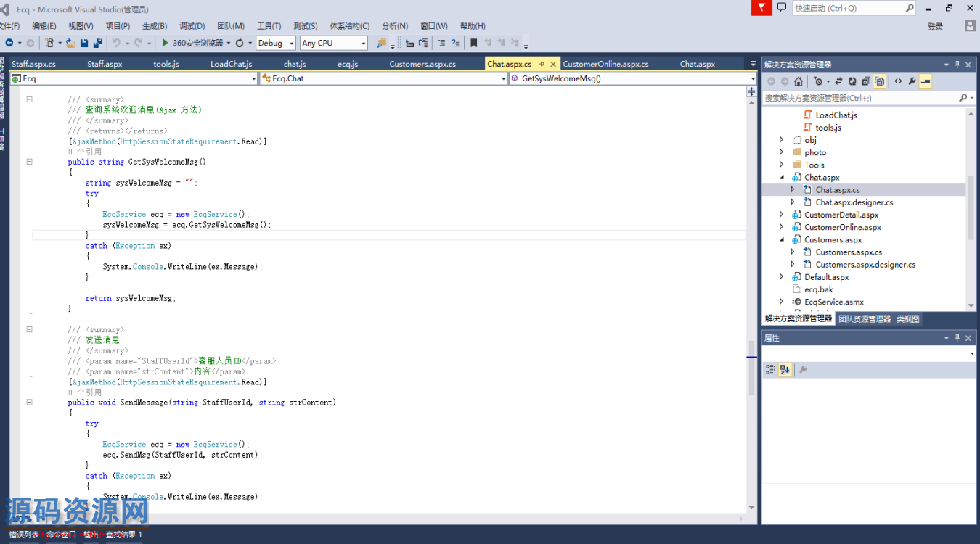Toggle Show All Files in Solution Explorer
Screen dimensions: 980x544
[880, 82]
